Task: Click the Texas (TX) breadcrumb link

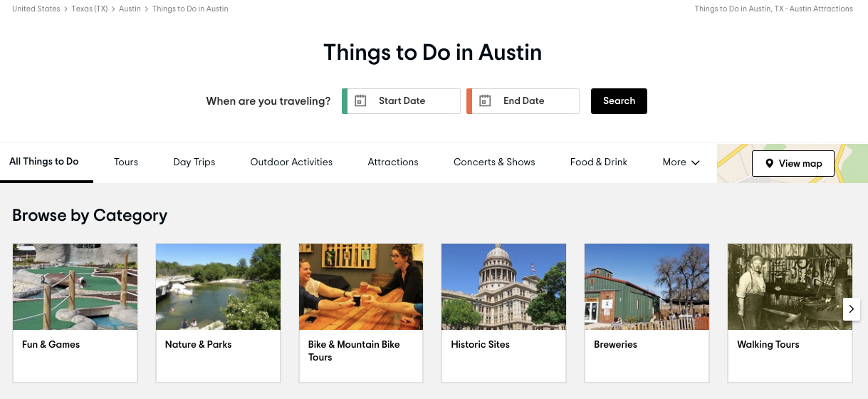Action: pos(90,9)
